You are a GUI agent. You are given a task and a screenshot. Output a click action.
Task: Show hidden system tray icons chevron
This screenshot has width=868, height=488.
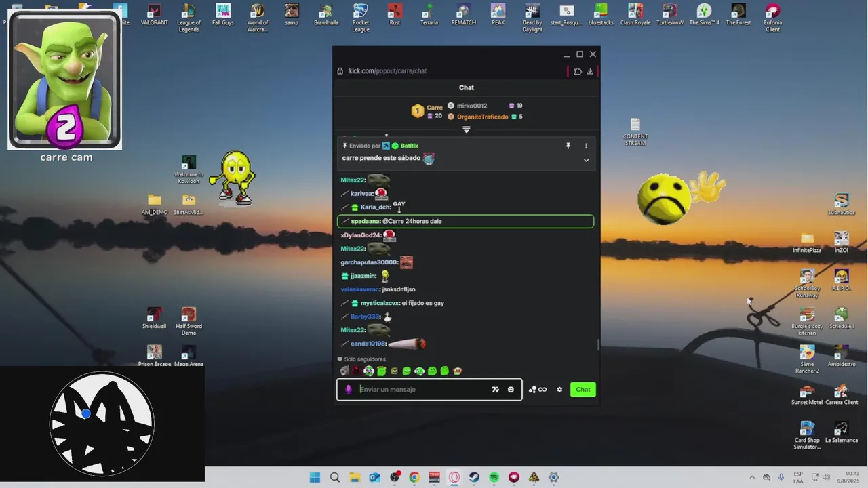coord(751,477)
